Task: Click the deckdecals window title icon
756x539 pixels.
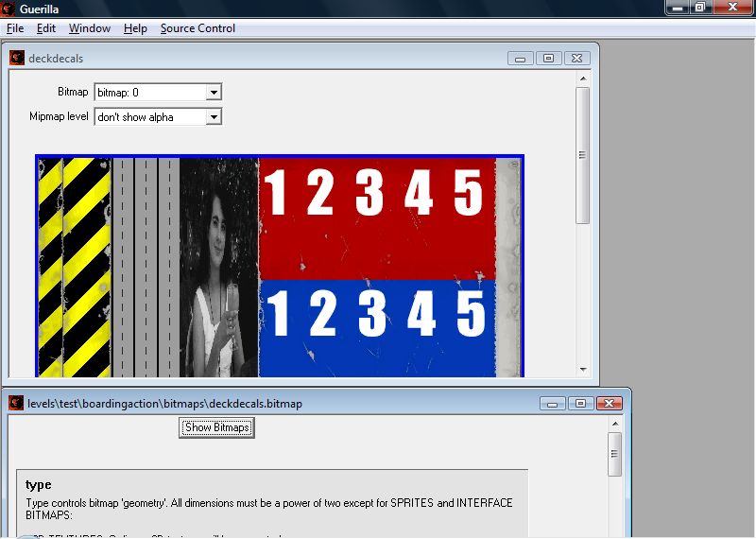Action: click(17, 58)
